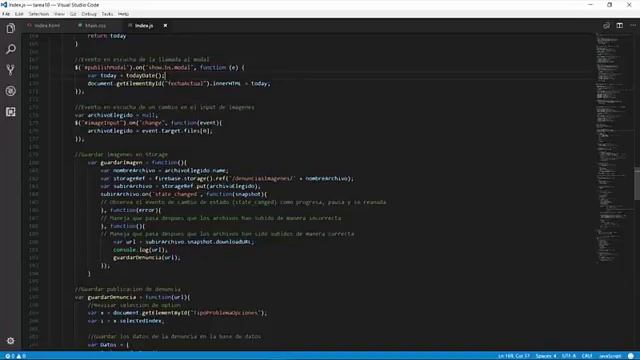Screen dimensions: 640x360
Task: Click inside the minimap code overview
Action: [612, 147]
